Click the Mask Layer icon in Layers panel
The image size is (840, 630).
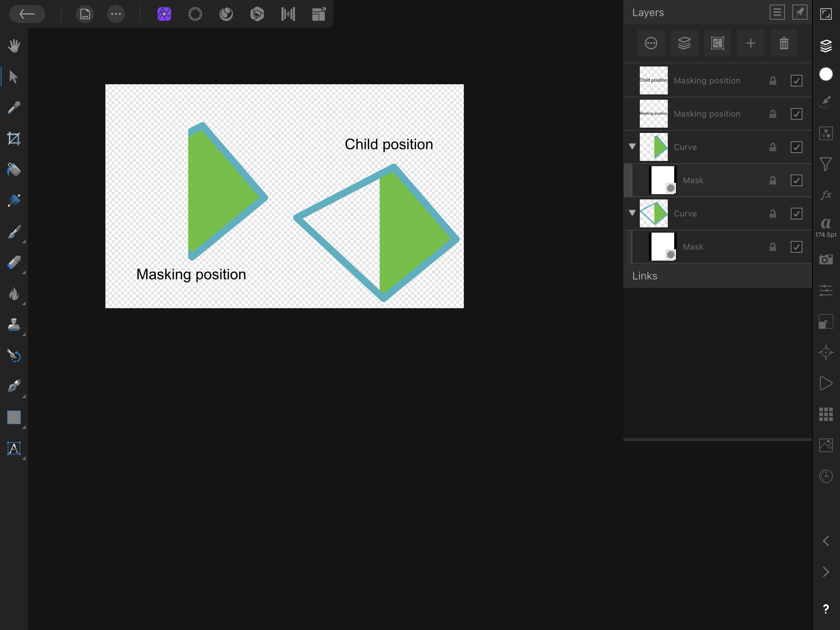coord(717,43)
